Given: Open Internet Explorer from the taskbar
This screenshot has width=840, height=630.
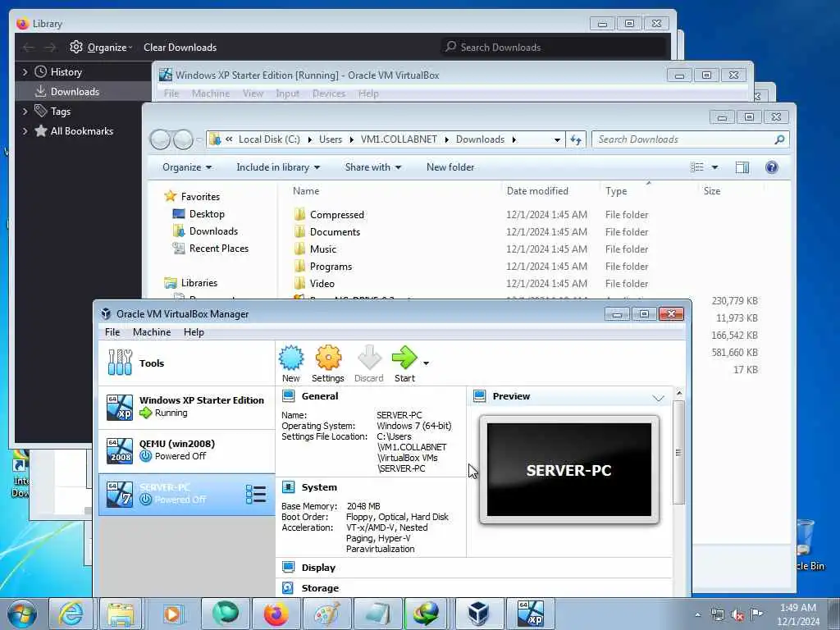Looking at the screenshot, I should tap(71, 614).
